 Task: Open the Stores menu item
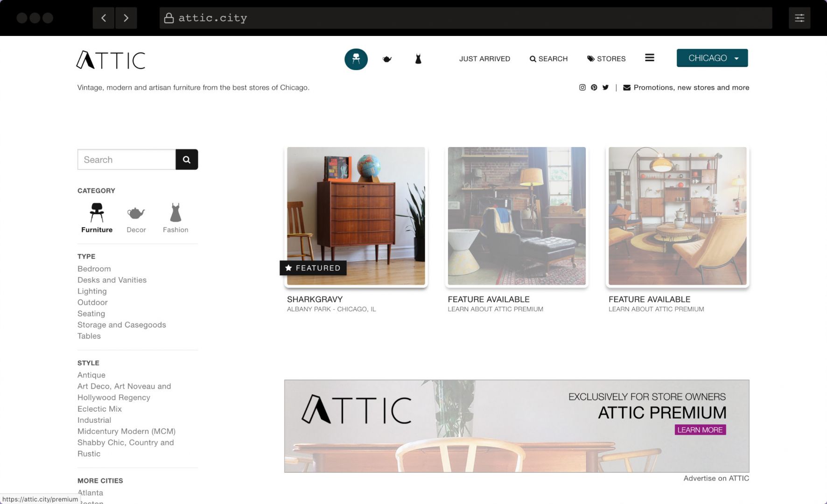click(606, 59)
